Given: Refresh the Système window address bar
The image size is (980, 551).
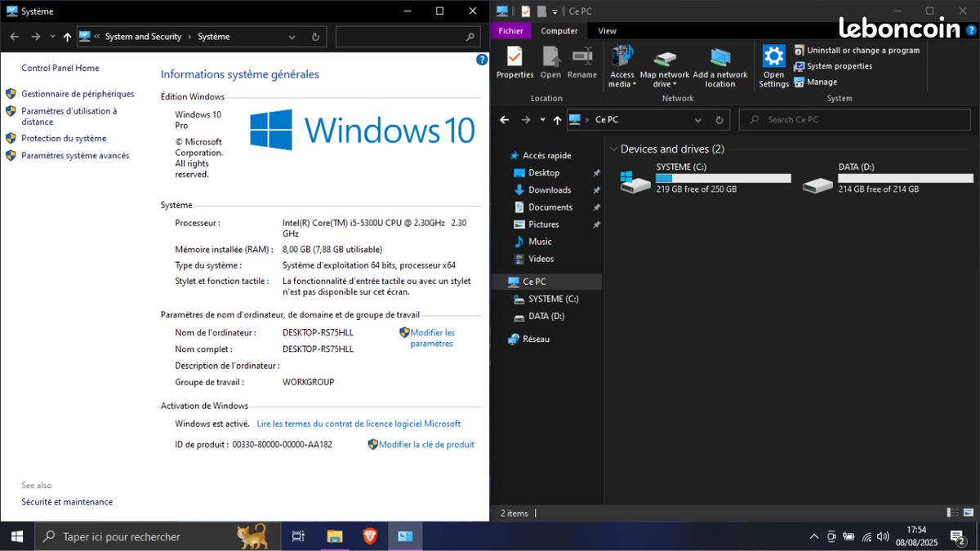Looking at the screenshot, I should tap(315, 37).
